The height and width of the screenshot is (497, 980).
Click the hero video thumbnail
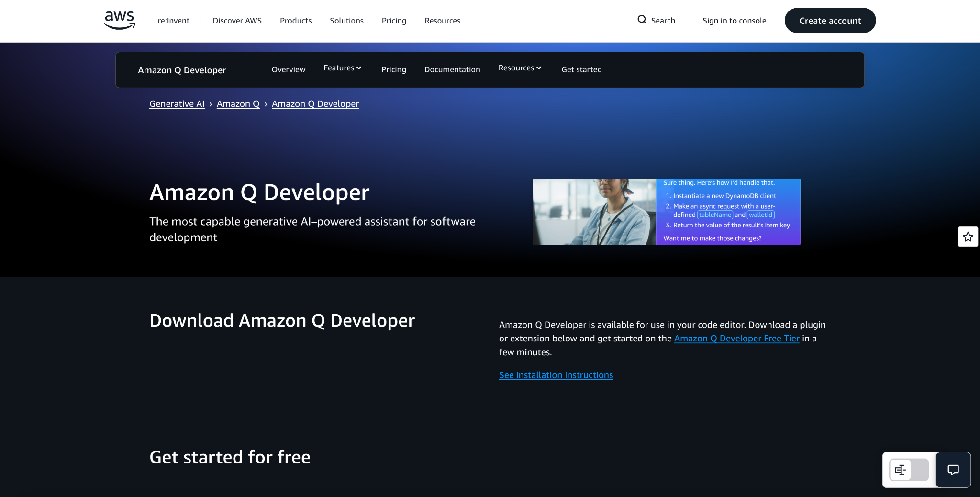pos(667,212)
